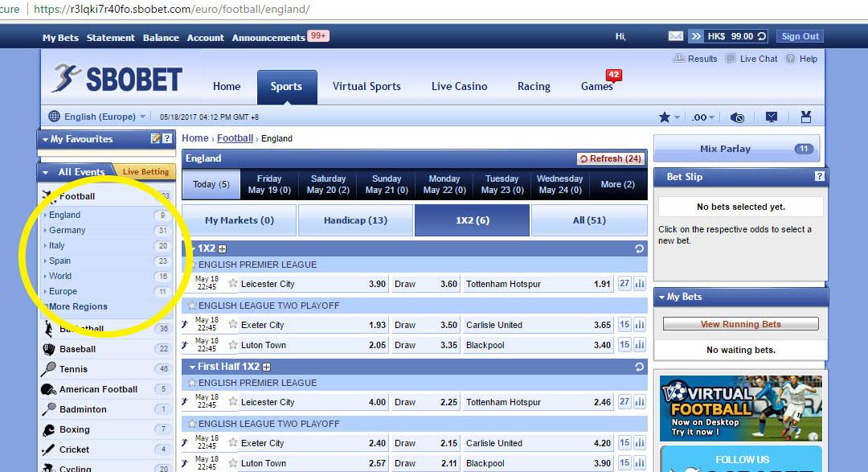Favourite First Half League Two Playoff star
The width and height of the screenshot is (868, 472).
point(192,423)
